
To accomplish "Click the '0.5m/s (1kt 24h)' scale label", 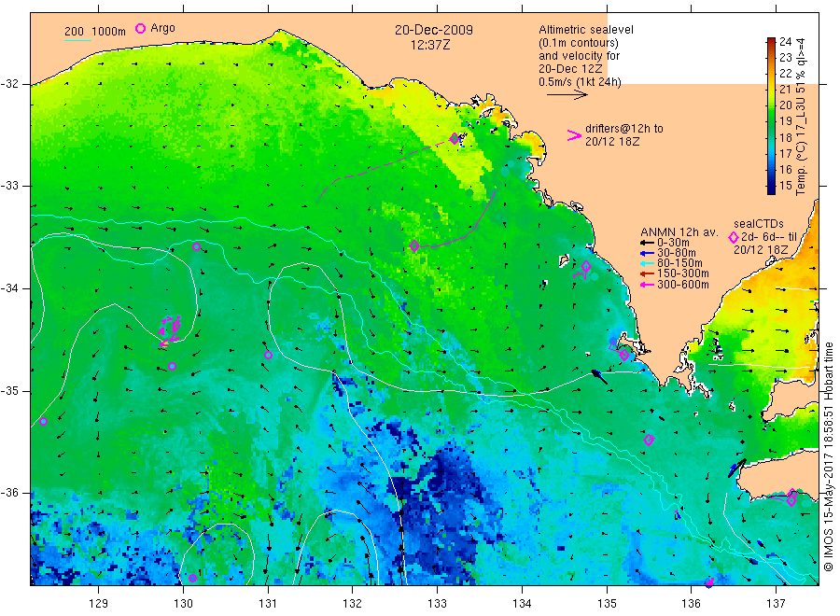I will [x=581, y=82].
